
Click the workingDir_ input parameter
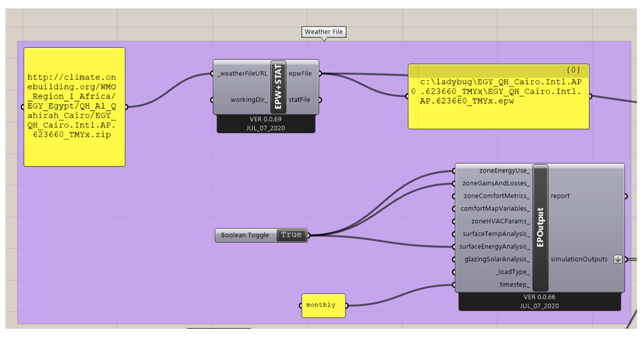point(249,100)
